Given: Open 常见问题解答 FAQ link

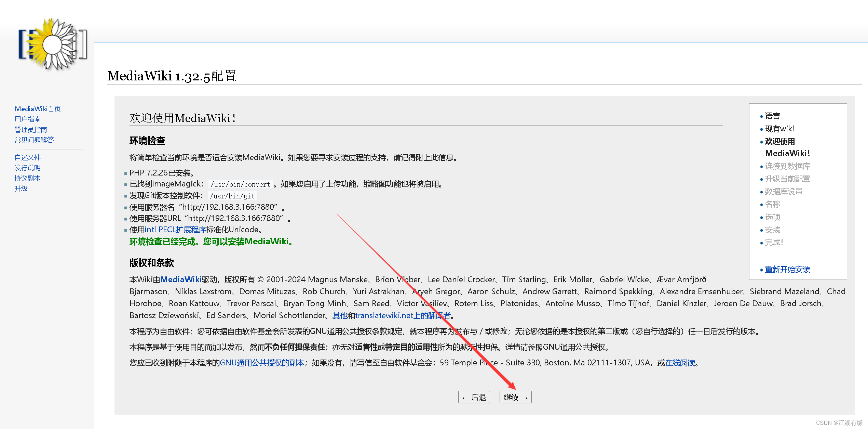Looking at the screenshot, I should (x=34, y=140).
